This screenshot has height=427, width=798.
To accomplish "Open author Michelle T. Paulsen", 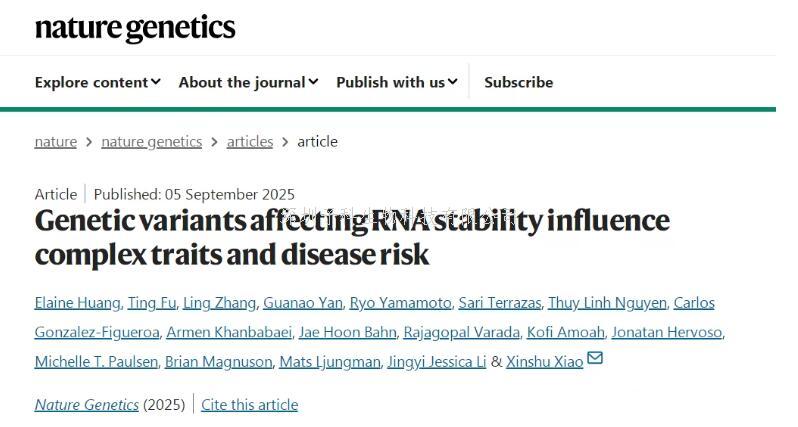I will point(95,361).
